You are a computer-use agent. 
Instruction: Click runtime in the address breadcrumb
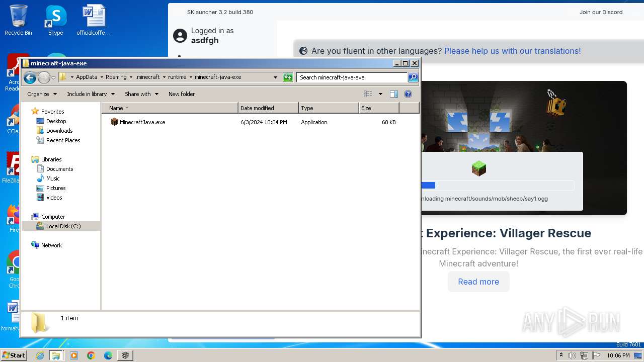177,77
